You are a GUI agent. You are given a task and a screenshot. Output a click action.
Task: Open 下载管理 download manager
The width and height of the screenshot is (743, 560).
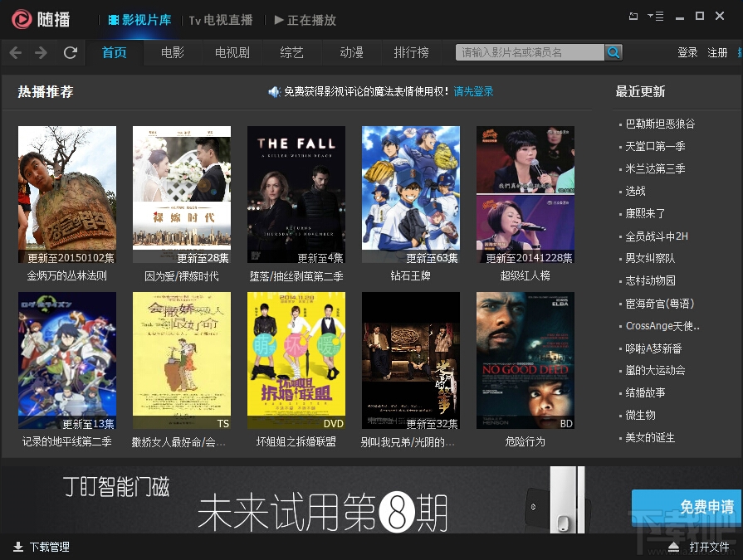click(x=42, y=547)
